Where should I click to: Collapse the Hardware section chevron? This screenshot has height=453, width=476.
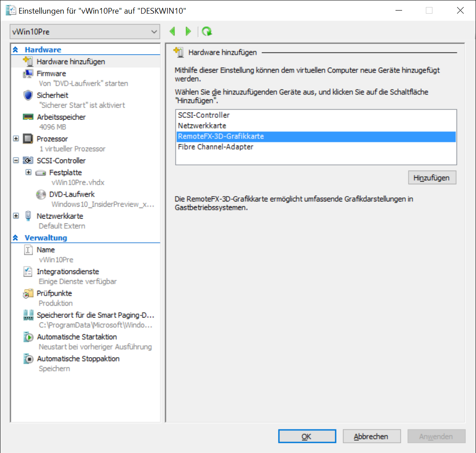pos(15,49)
